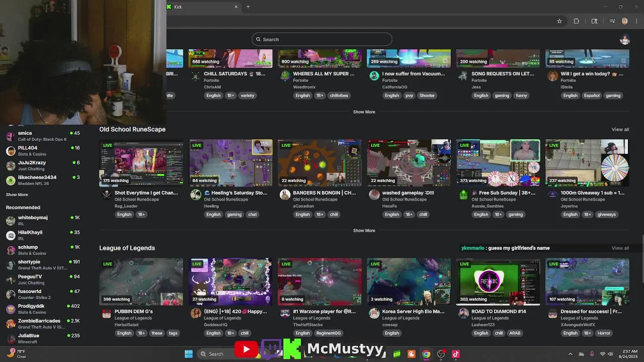644x362 pixels.
Task: Open the ROAD TO DIAMOND #14 thumbnail
Action: coord(498,282)
